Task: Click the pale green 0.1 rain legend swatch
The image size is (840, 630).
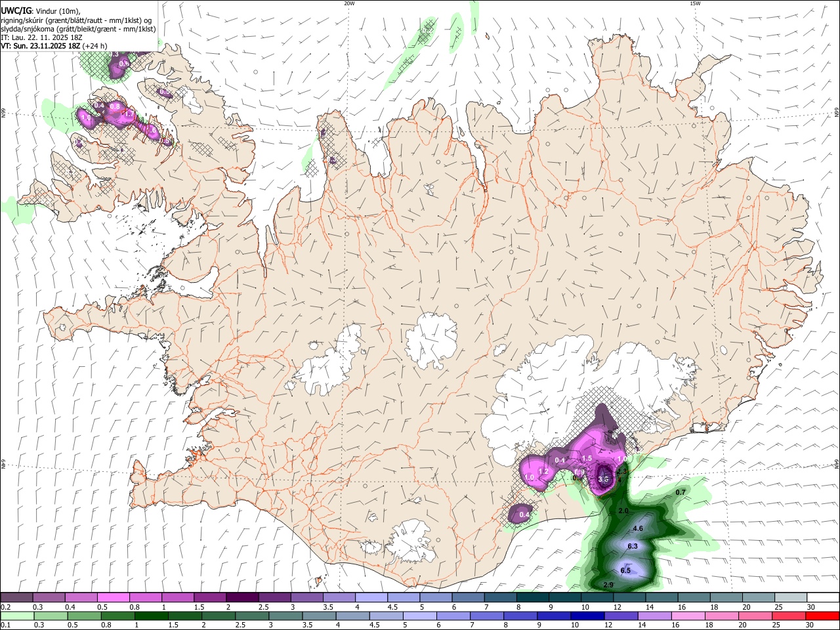Action: coord(16,616)
